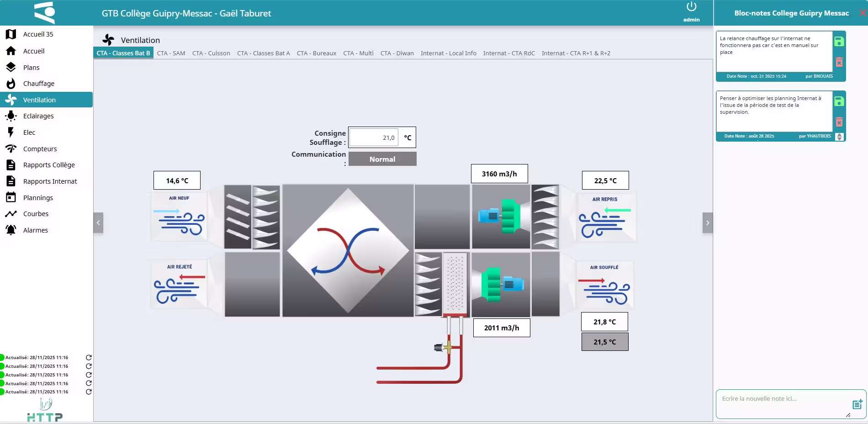Go to next view with right chevron

coord(707,223)
